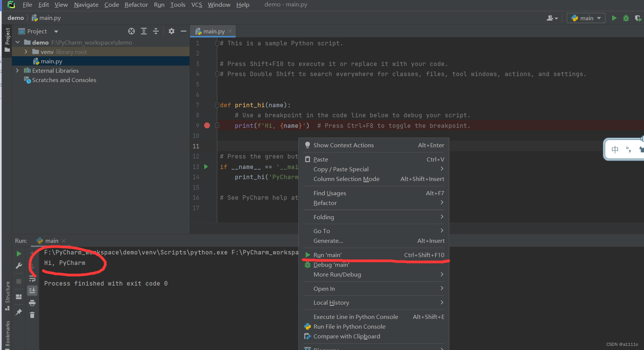Click the Debug icon in the top toolbar

pyautogui.click(x=625, y=18)
